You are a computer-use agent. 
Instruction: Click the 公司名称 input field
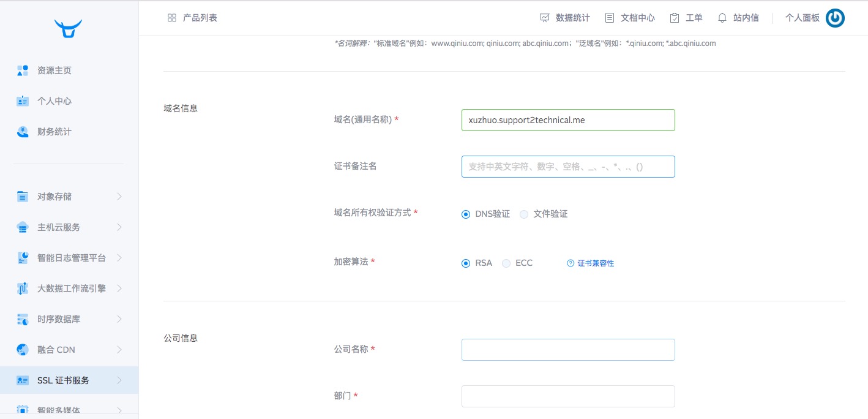(568, 350)
